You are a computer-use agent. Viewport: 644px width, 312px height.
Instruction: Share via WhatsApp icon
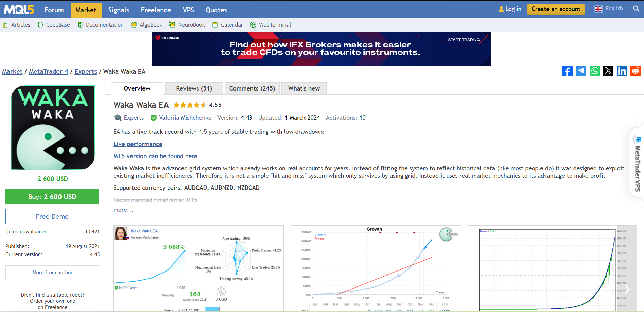(x=594, y=71)
